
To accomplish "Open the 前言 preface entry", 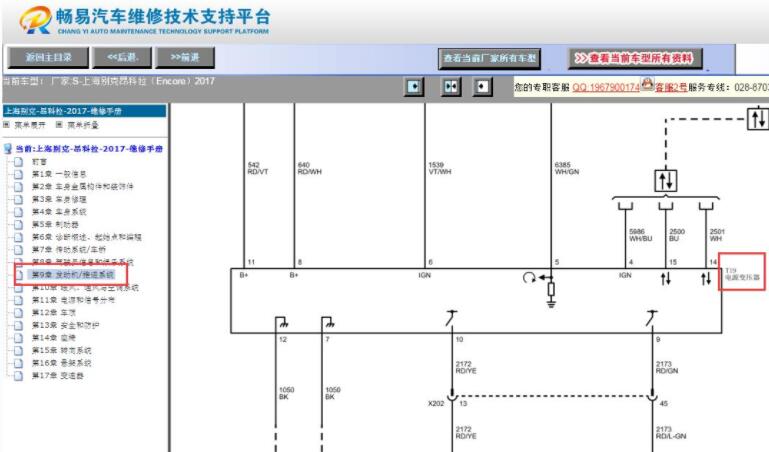I will click(39, 161).
